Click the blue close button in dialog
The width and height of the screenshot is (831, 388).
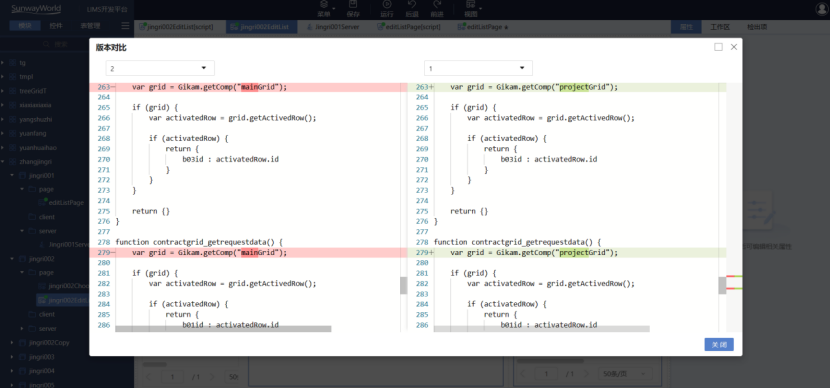click(x=719, y=345)
